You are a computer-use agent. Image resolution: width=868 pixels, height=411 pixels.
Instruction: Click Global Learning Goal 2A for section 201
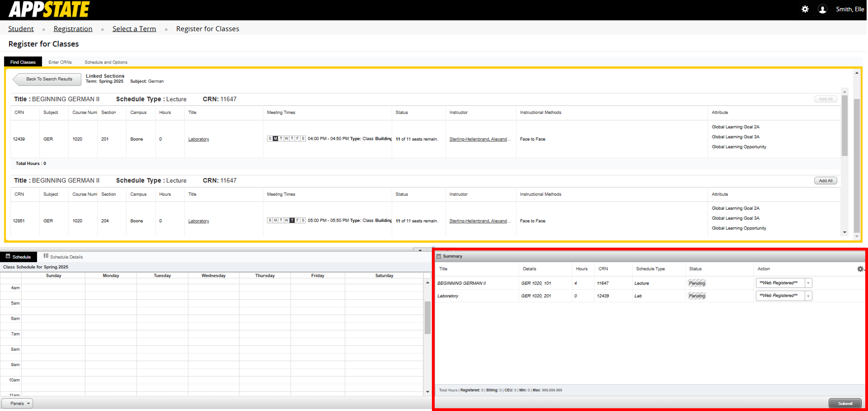(x=735, y=127)
